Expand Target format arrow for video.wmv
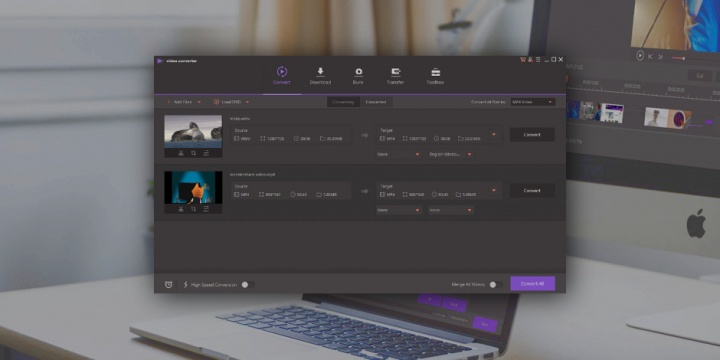 (494, 135)
